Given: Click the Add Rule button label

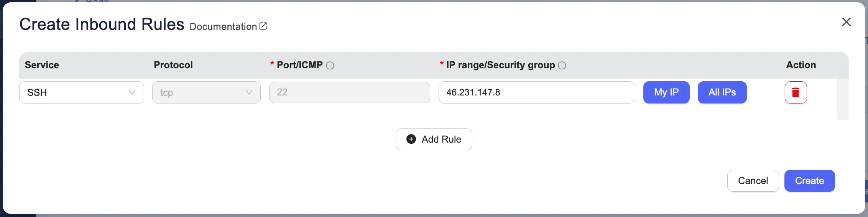Looking at the screenshot, I should tap(441, 139).
